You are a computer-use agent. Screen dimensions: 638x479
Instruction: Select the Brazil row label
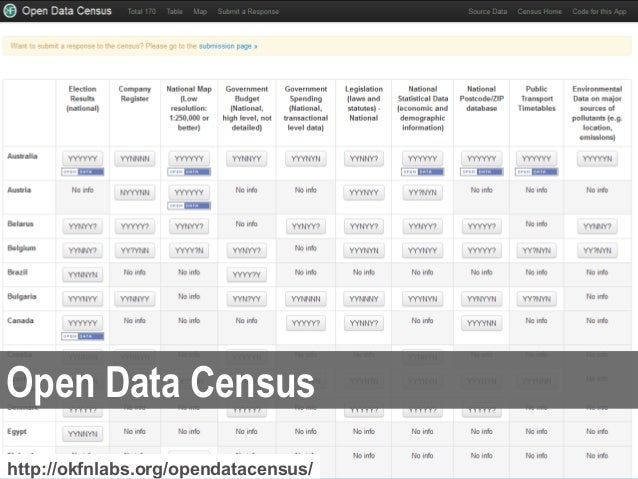(x=17, y=272)
